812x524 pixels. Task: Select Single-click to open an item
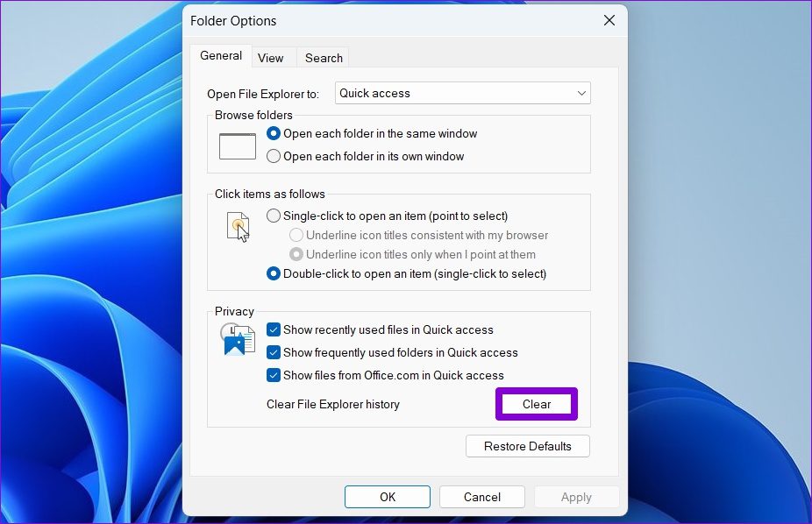(x=274, y=216)
